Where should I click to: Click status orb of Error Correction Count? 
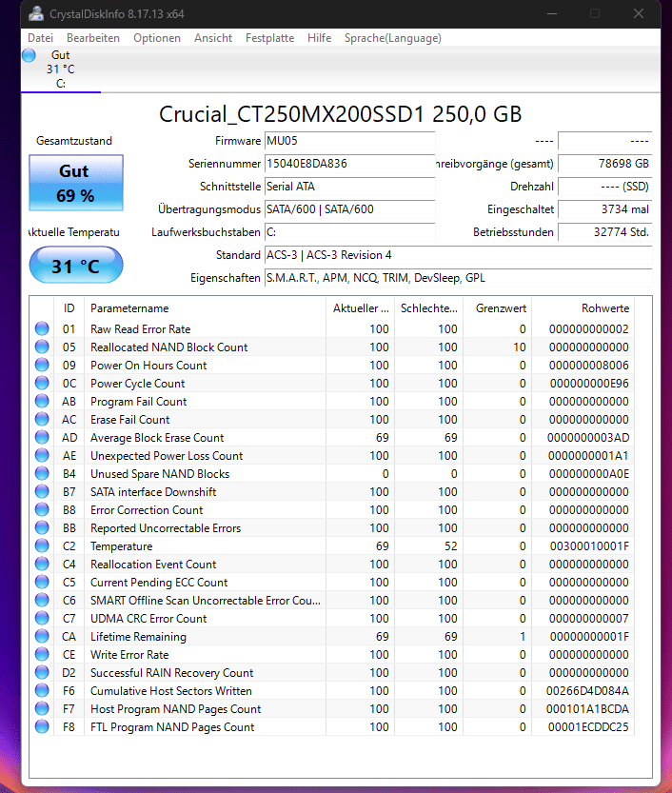[42, 509]
